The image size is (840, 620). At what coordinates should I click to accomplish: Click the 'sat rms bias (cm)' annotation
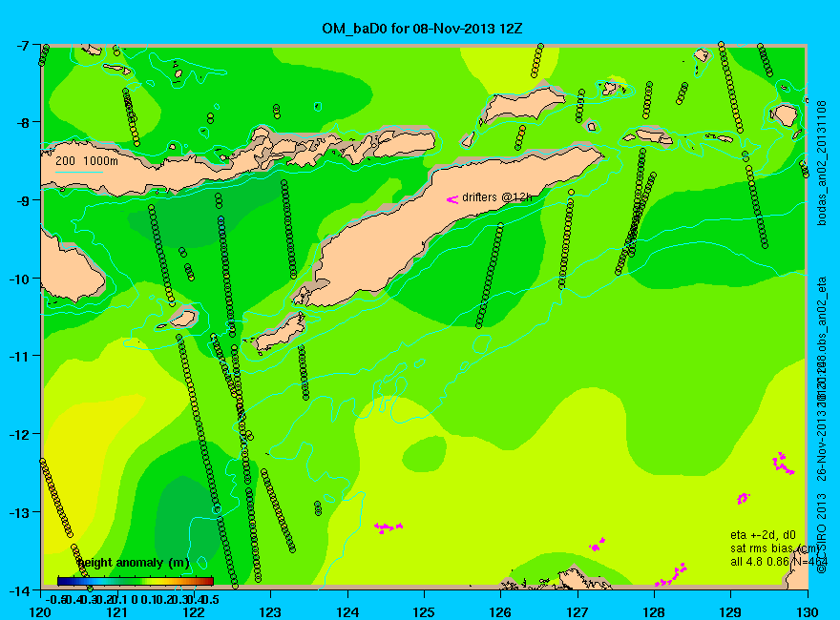(x=775, y=548)
